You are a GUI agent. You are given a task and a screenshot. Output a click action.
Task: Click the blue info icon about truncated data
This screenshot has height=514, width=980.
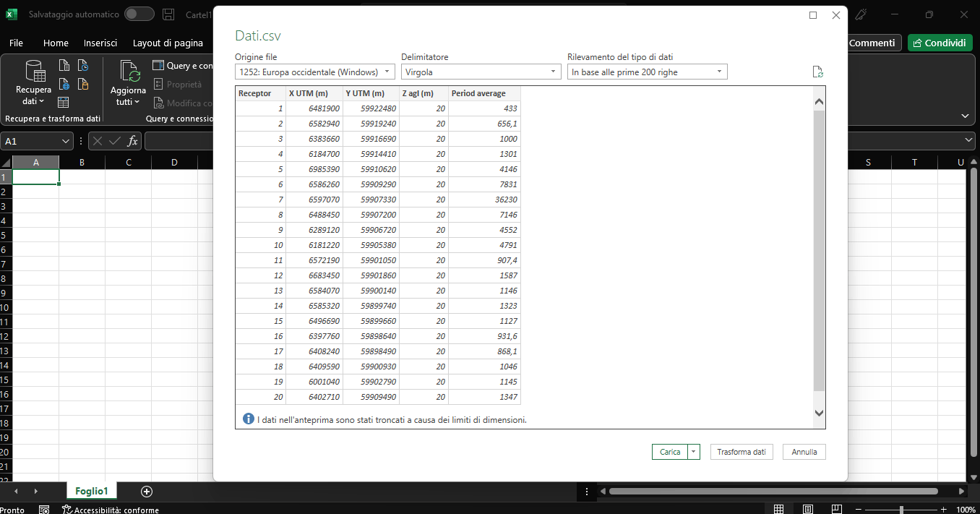pos(249,419)
